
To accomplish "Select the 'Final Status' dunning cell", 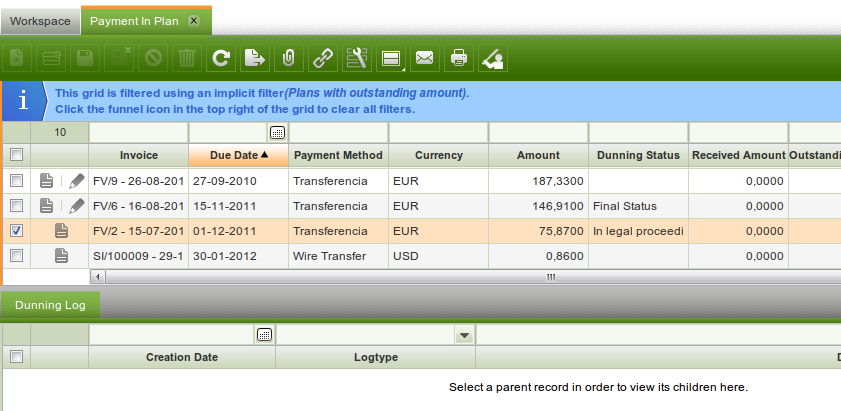I will click(x=638, y=206).
